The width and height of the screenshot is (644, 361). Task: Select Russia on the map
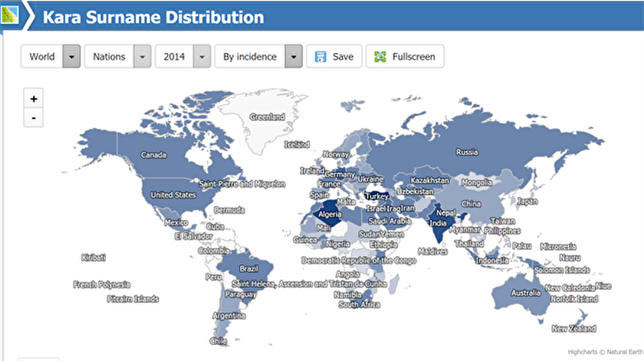[467, 153]
